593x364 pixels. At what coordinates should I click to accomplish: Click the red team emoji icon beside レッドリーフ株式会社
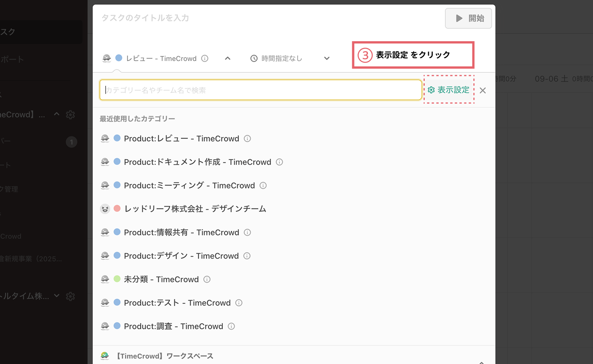click(x=105, y=209)
